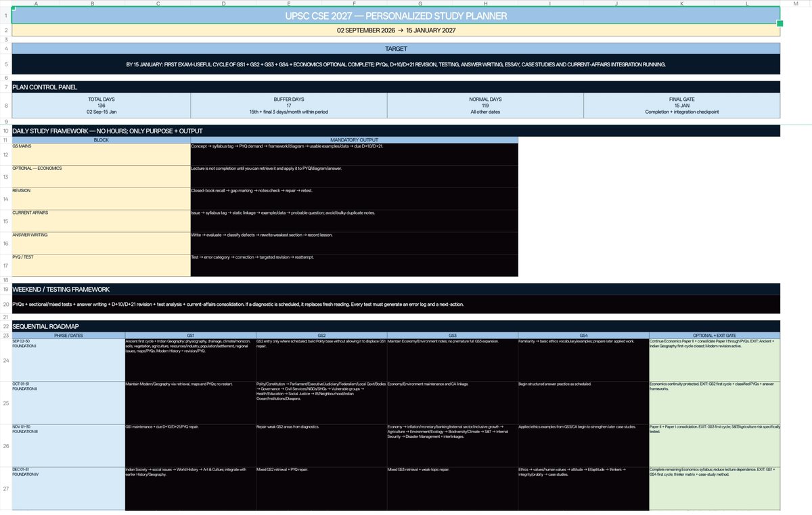812x515 pixels.
Task: Click output cell 'Issue → syllabus tag → static linkage'
Action: (x=355, y=221)
